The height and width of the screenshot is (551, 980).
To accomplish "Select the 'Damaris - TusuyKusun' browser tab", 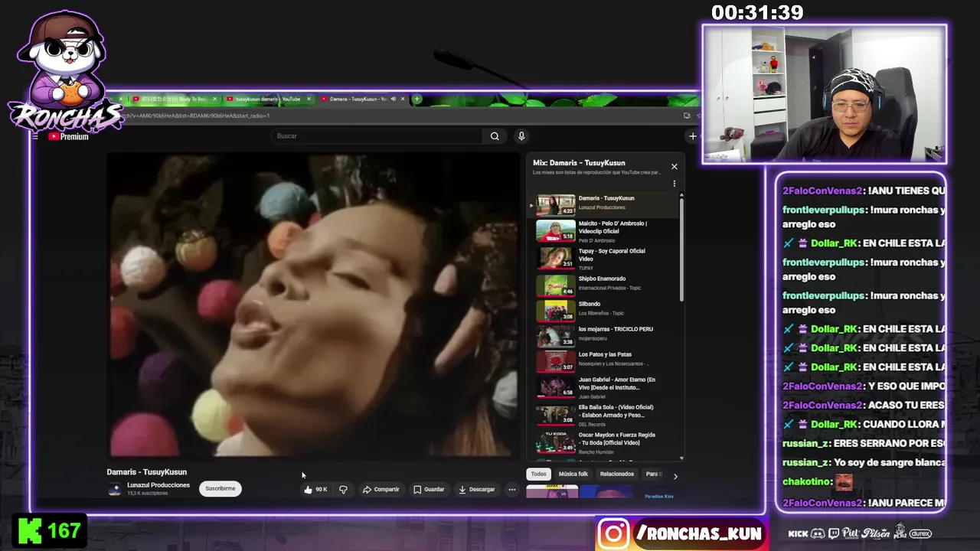I will click(x=363, y=99).
